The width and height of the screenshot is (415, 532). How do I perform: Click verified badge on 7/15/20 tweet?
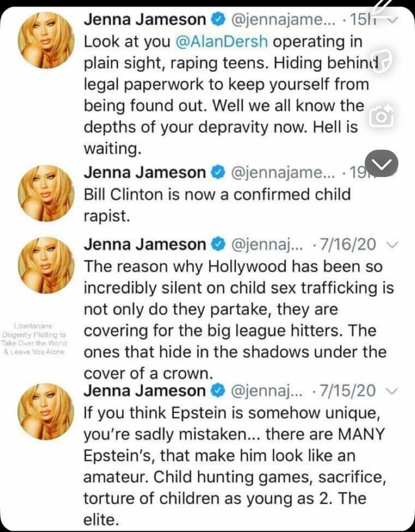pyautogui.click(x=218, y=391)
